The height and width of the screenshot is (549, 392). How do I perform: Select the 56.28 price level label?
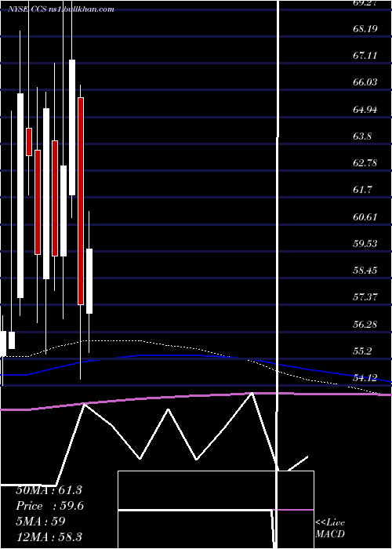(x=365, y=324)
